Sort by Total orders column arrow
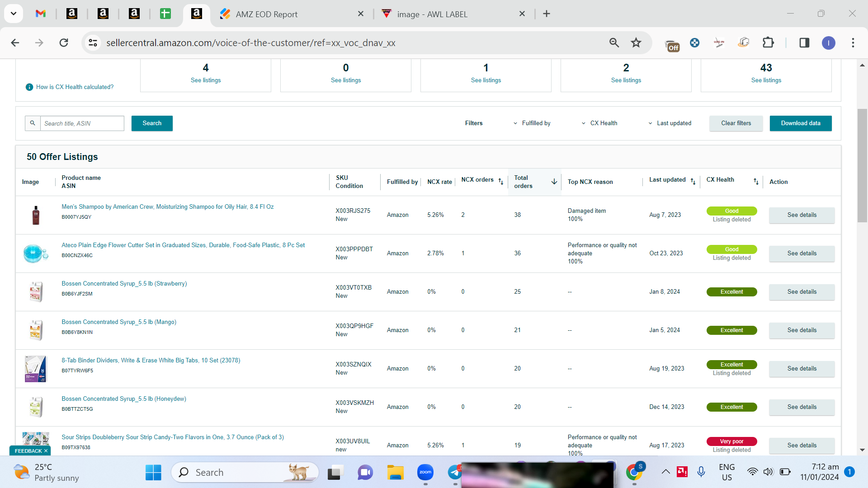Image resolution: width=868 pixels, height=488 pixels. pyautogui.click(x=554, y=182)
